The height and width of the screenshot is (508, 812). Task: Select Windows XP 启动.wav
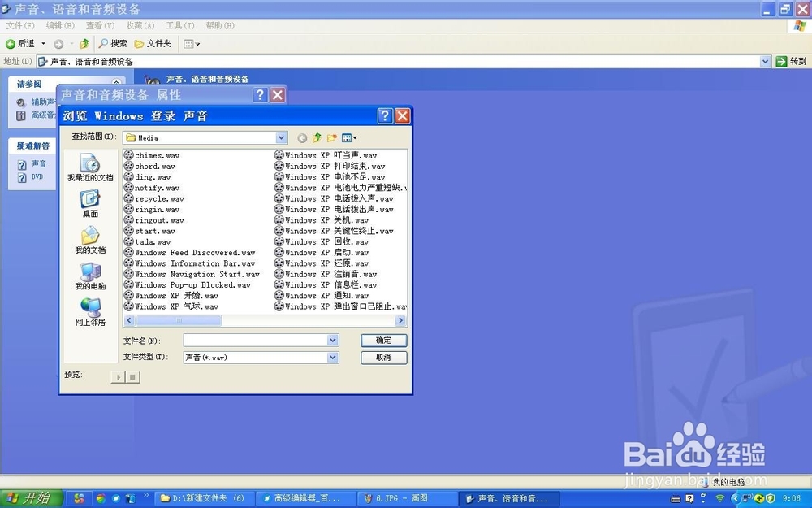coord(322,253)
